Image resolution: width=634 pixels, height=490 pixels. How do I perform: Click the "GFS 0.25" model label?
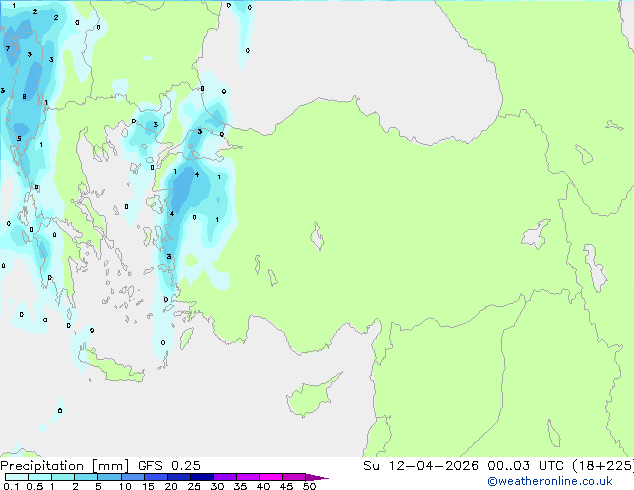169,466
